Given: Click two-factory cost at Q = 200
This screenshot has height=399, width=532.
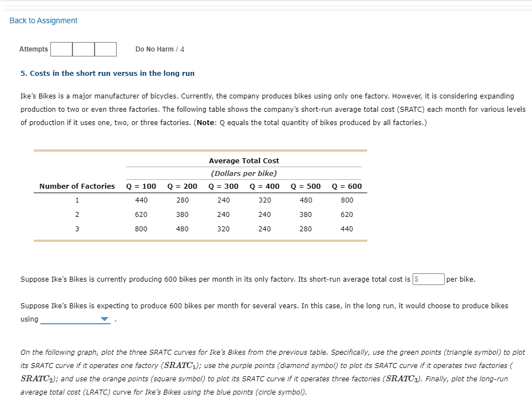Looking at the screenshot, I should [x=182, y=215].
